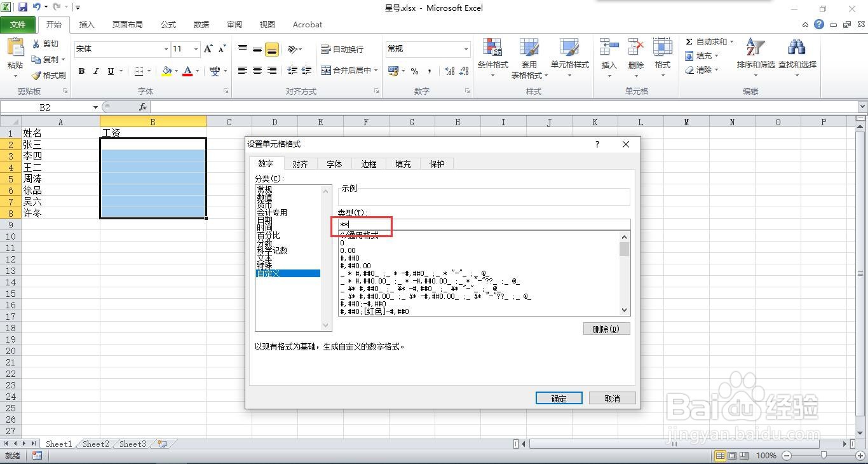
Task: Switch to Page Layout view in status bar
Action: (732, 455)
